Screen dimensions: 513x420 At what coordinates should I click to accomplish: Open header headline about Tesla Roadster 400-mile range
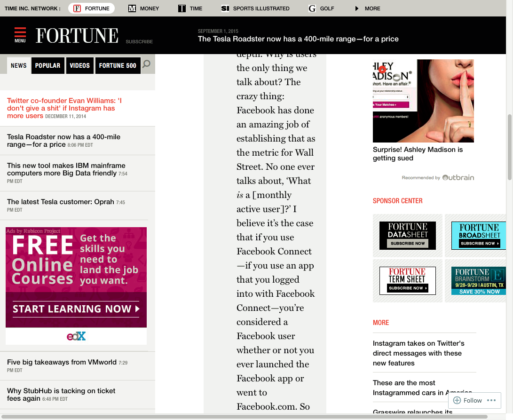[298, 39]
